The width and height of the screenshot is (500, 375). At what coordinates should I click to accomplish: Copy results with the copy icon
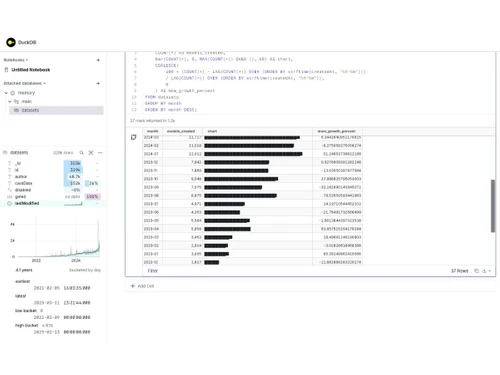477,271
